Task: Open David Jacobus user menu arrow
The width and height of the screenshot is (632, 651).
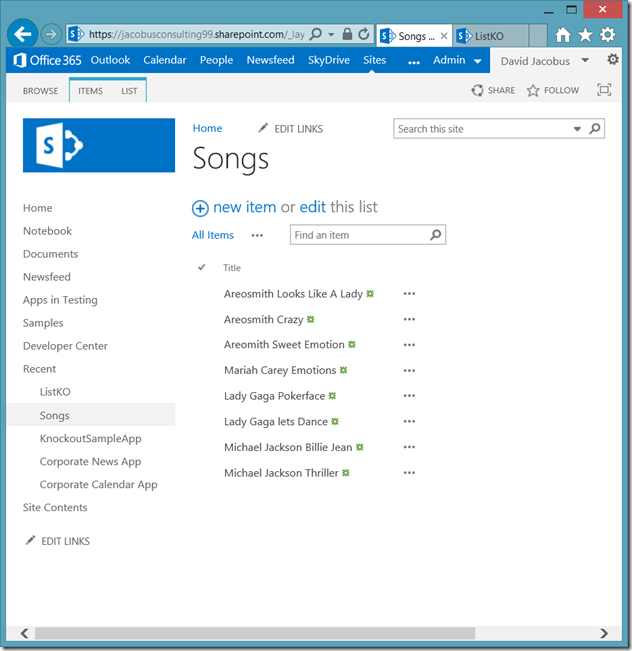Action: pos(585,60)
